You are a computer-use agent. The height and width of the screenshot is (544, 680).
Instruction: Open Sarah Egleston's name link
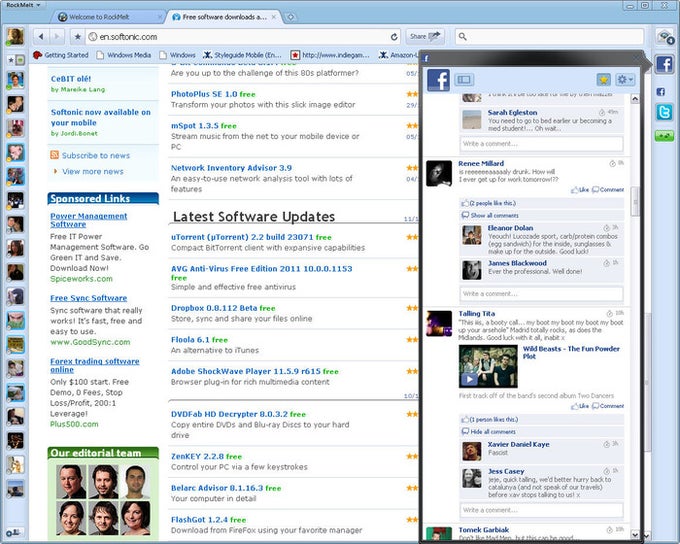(x=512, y=112)
